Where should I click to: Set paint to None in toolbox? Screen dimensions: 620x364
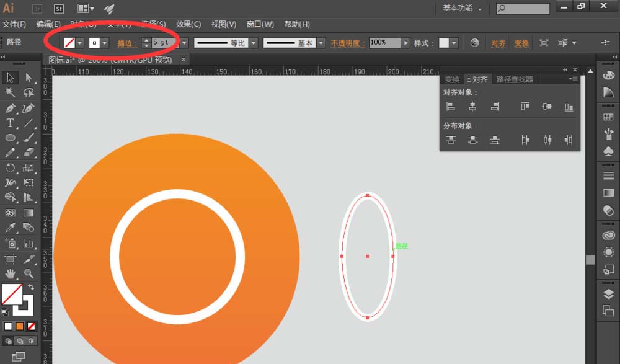tap(31, 326)
